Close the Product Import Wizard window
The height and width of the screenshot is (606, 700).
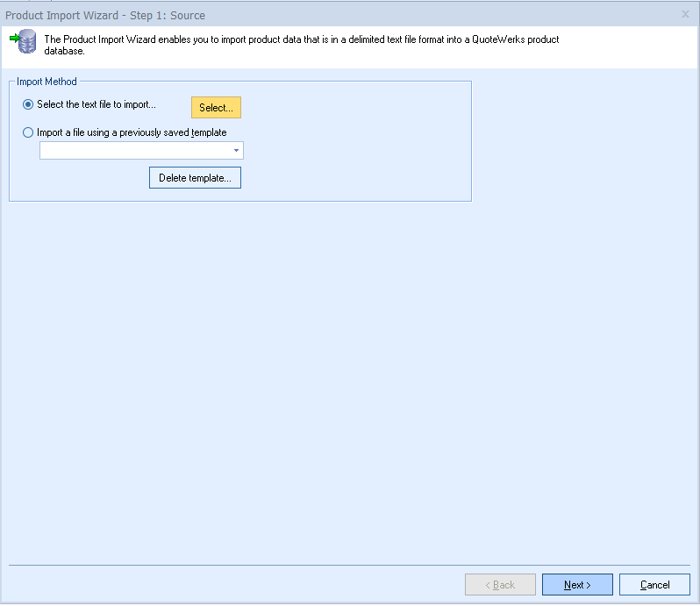(x=685, y=15)
